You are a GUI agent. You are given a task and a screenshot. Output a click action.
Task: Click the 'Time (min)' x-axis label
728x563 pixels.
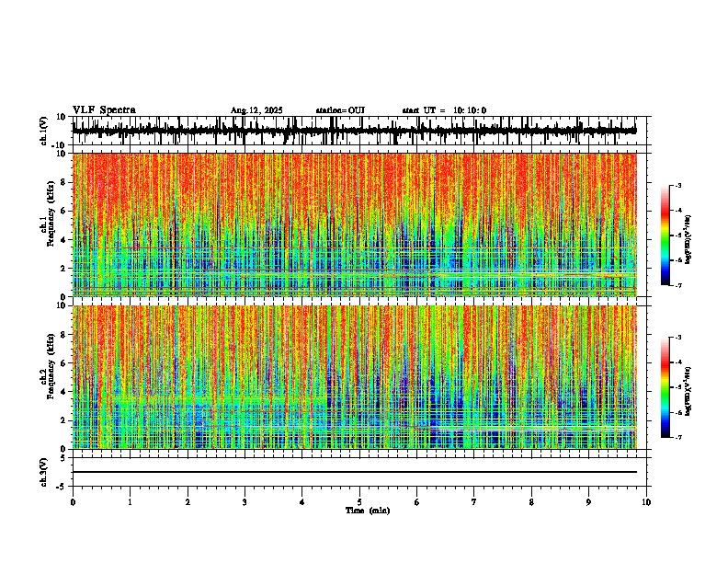tap(368, 511)
